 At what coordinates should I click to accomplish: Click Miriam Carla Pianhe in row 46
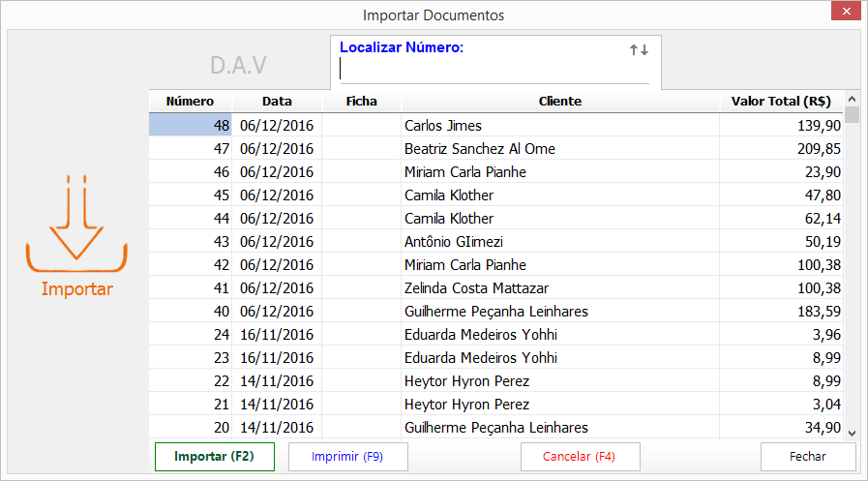pos(465,172)
